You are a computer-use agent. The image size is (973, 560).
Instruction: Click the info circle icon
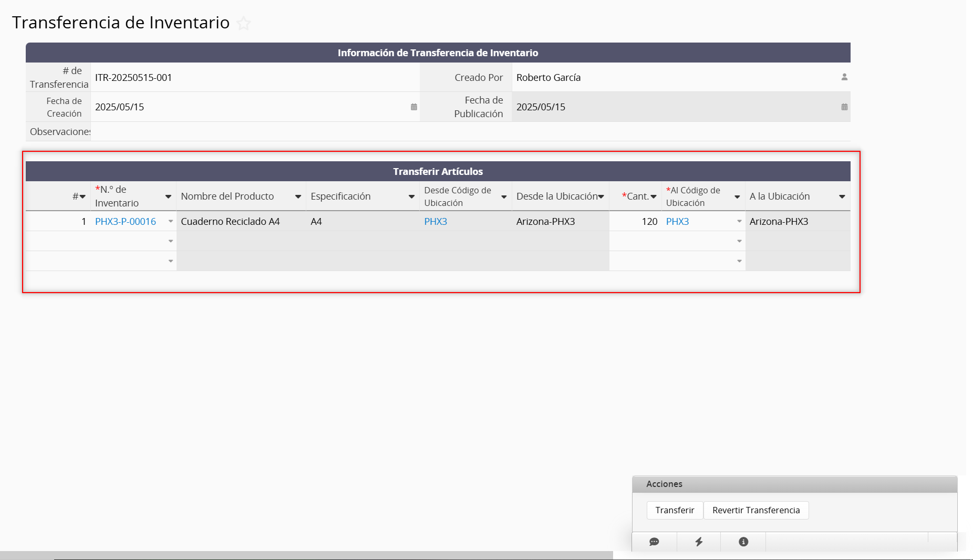pos(743,542)
